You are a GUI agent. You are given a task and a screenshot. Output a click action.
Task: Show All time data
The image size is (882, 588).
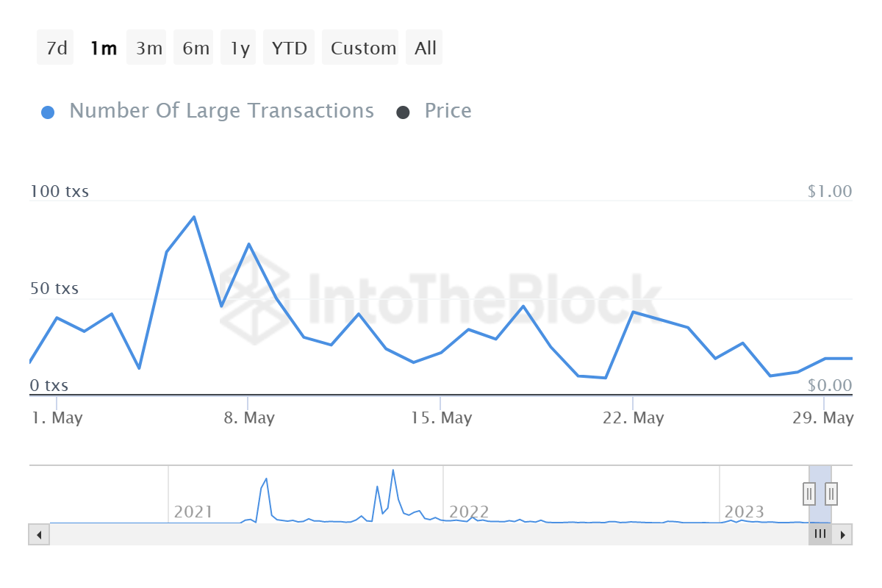coord(425,48)
